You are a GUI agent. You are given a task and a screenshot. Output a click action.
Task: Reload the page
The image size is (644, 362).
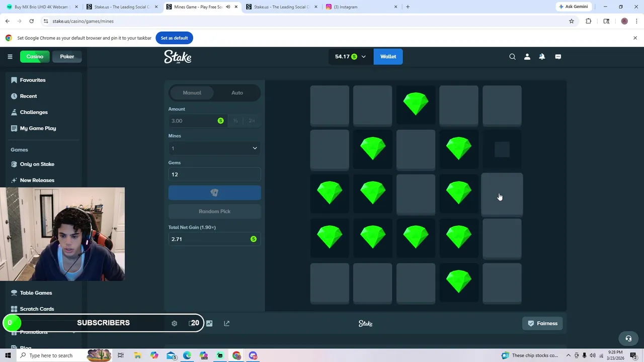pyautogui.click(x=31, y=21)
